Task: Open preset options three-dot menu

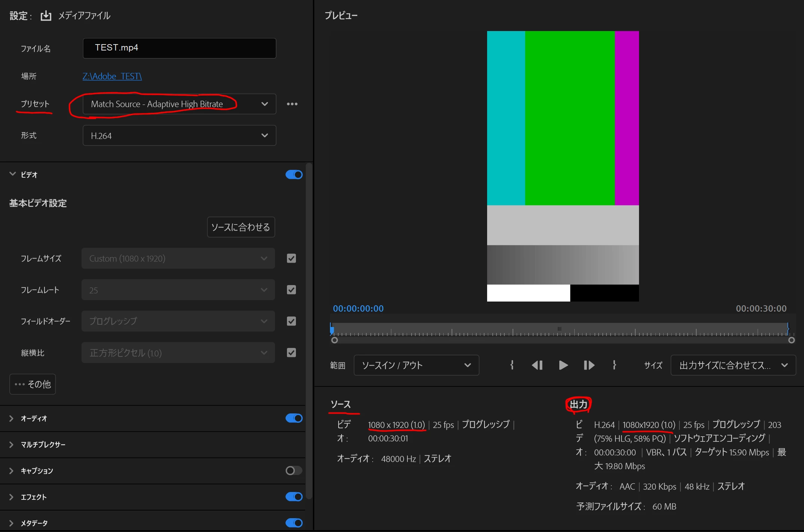Action: (292, 104)
